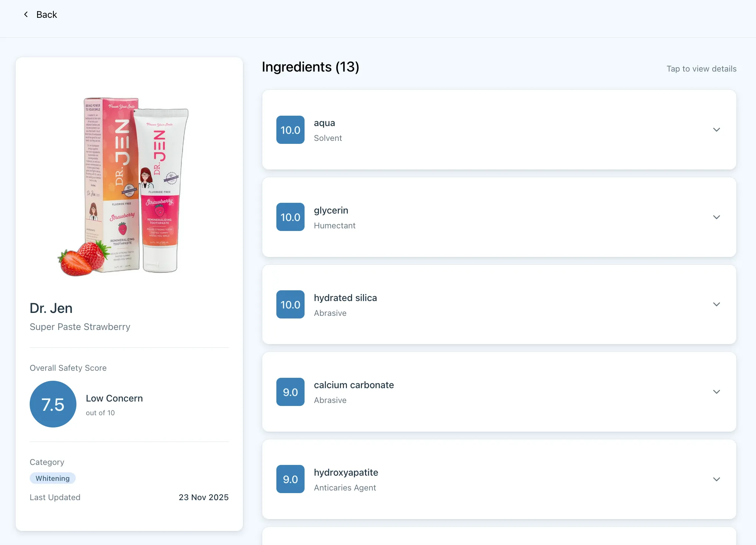Screen dimensions: 756x545
Task: Click the back arrow icon
Action: pos(26,14)
